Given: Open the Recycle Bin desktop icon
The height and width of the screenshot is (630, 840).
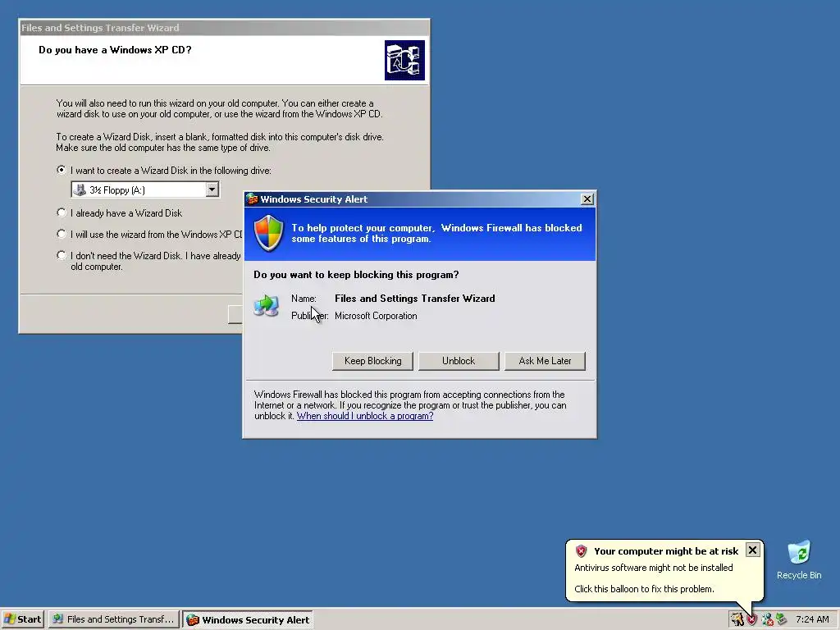Looking at the screenshot, I should [799, 559].
